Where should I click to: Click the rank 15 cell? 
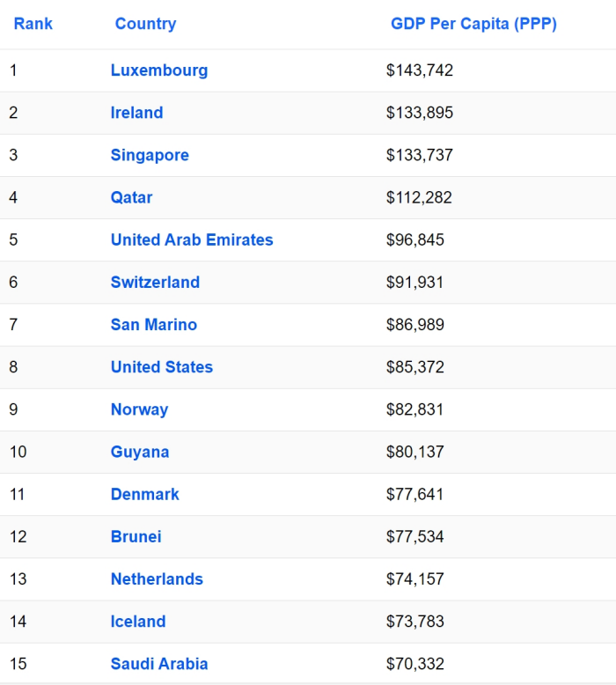(18, 664)
